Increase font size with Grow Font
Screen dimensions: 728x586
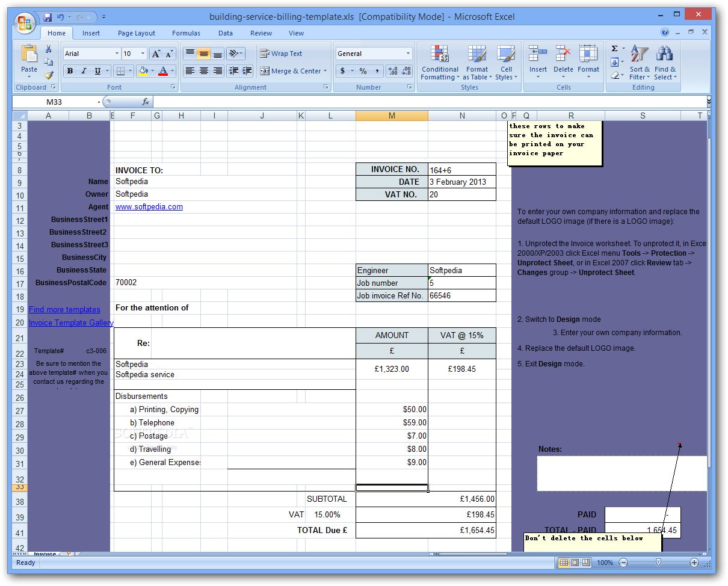point(156,54)
